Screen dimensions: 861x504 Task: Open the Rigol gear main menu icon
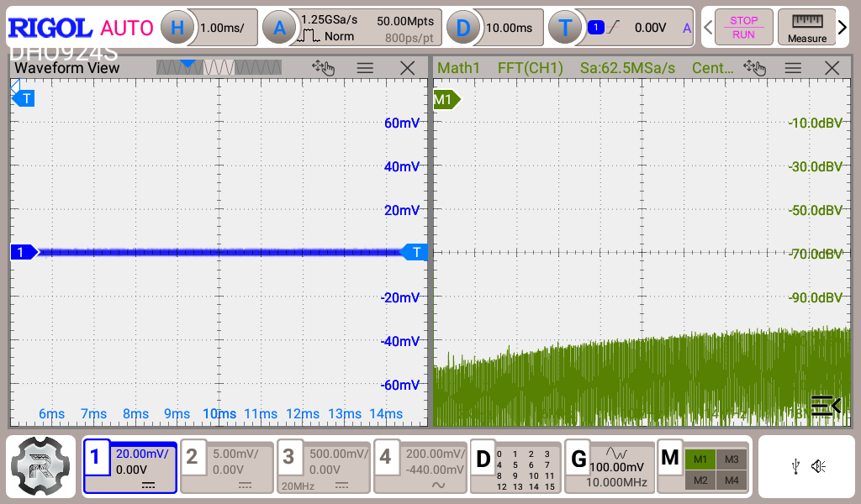tap(41, 466)
